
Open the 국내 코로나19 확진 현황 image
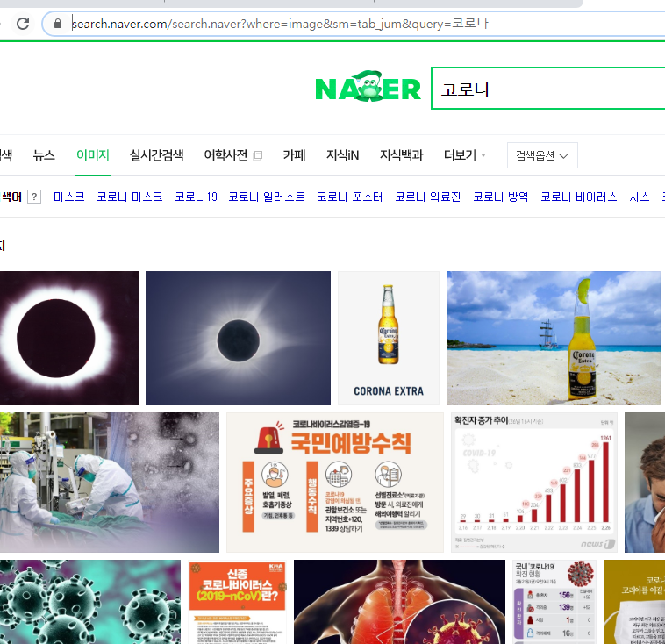tap(554, 602)
